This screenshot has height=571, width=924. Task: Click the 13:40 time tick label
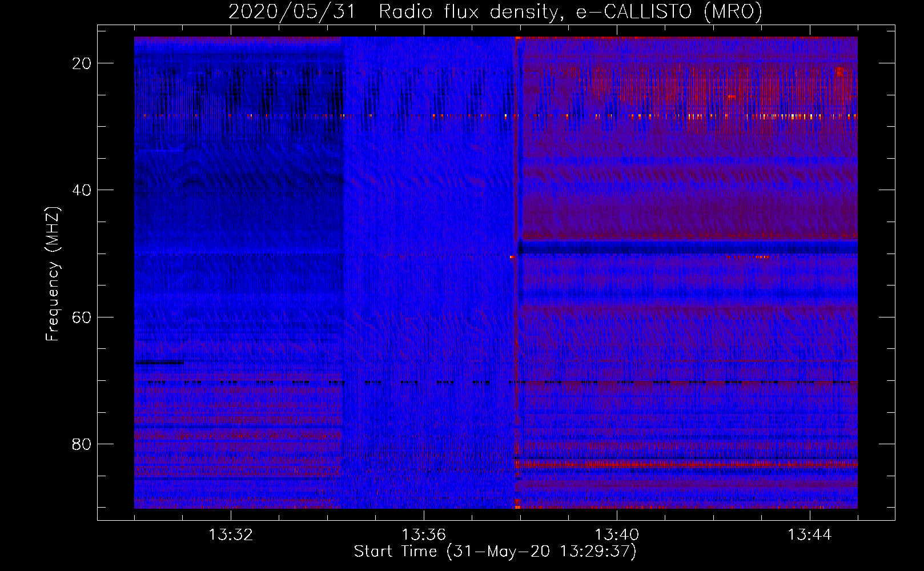[617, 535]
